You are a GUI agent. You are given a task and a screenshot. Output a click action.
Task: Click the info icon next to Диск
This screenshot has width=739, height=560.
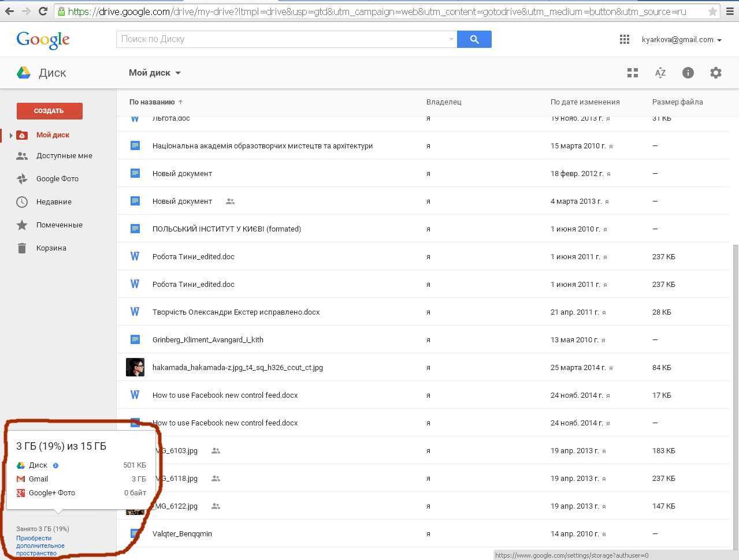click(x=55, y=465)
